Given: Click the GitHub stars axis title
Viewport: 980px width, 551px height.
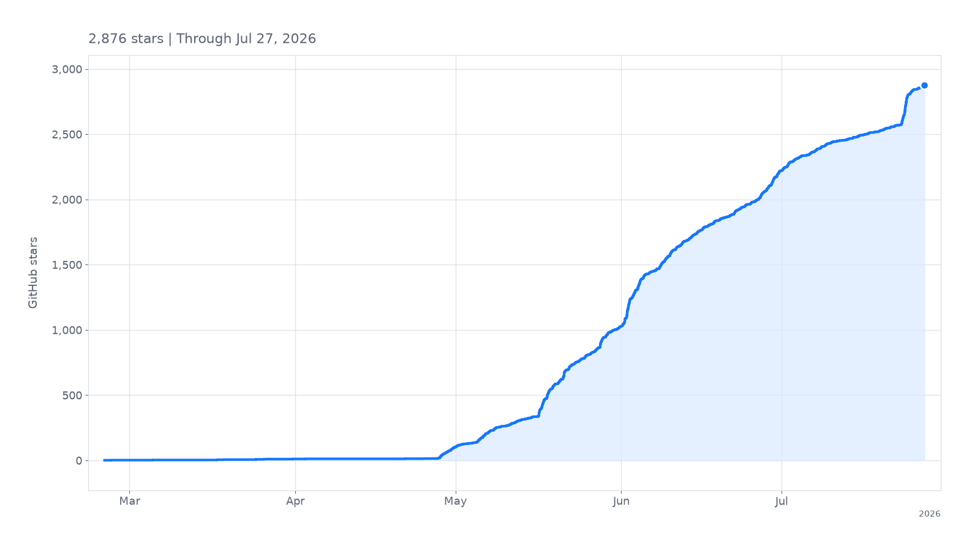Looking at the screenshot, I should (x=33, y=272).
